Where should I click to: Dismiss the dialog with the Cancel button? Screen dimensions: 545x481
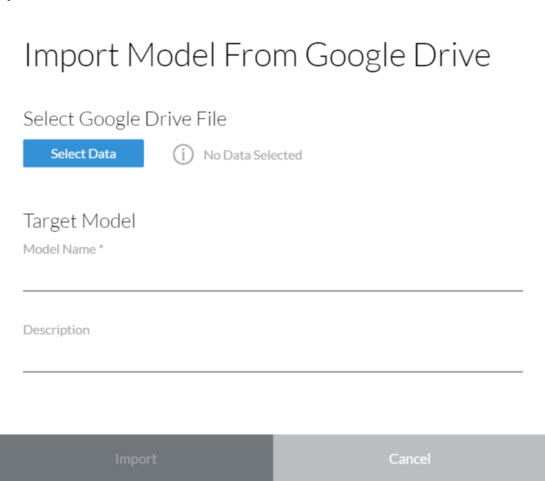pos(409,458)
